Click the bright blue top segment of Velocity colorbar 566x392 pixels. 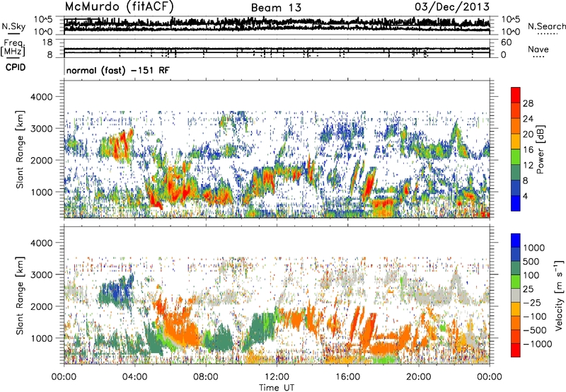tap(516, 241)
